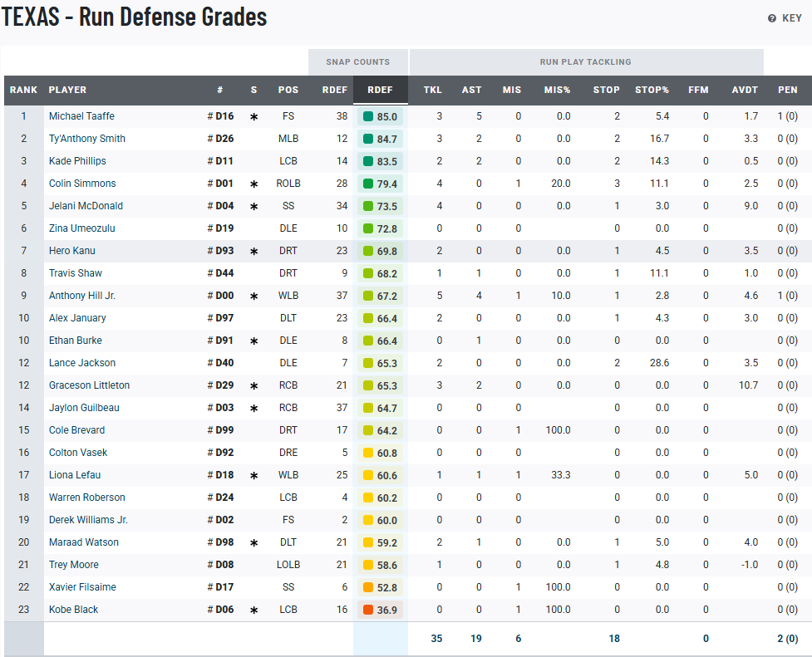812x657 pixels.
Task: Click the STOP% column header
Action: click(652, 90)
